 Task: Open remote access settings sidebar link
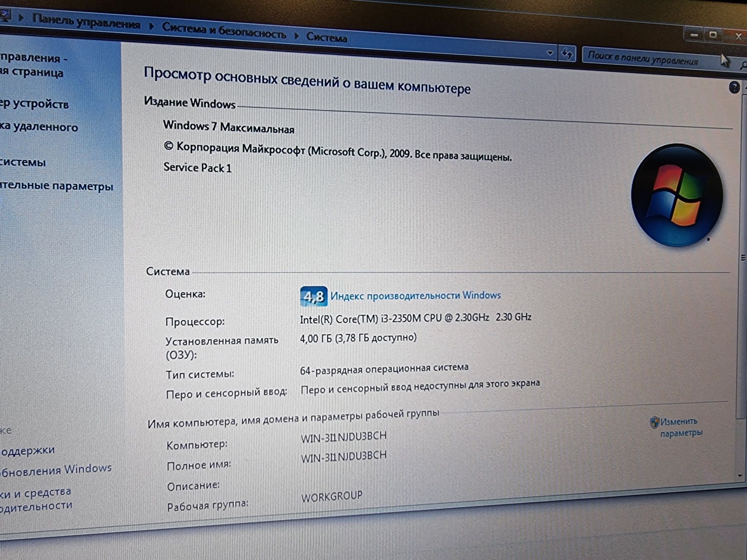[x=39, y=127]
